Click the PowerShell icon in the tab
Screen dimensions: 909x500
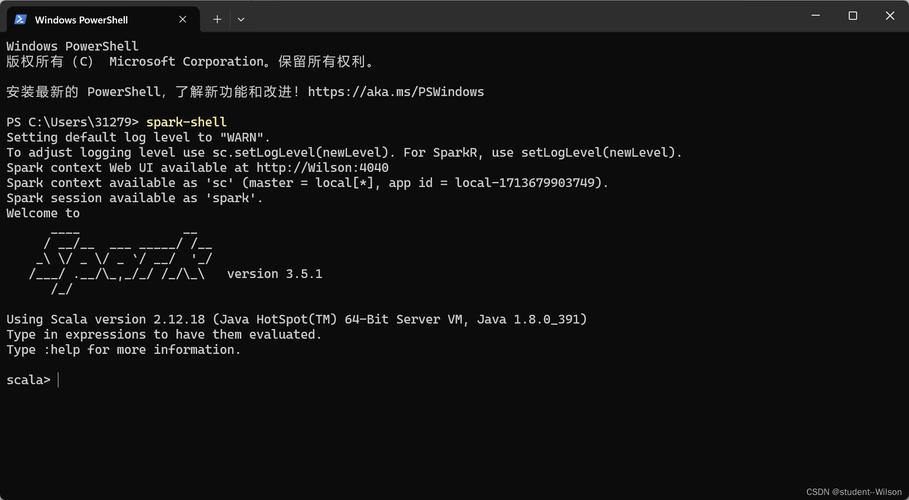point(20,19)
